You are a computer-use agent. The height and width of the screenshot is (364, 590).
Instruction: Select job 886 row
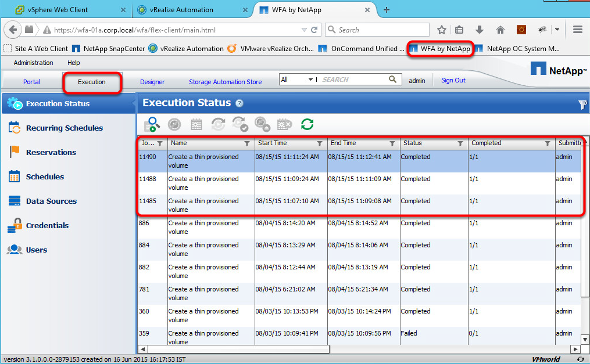pyautogui.click(x=359, y=227)
